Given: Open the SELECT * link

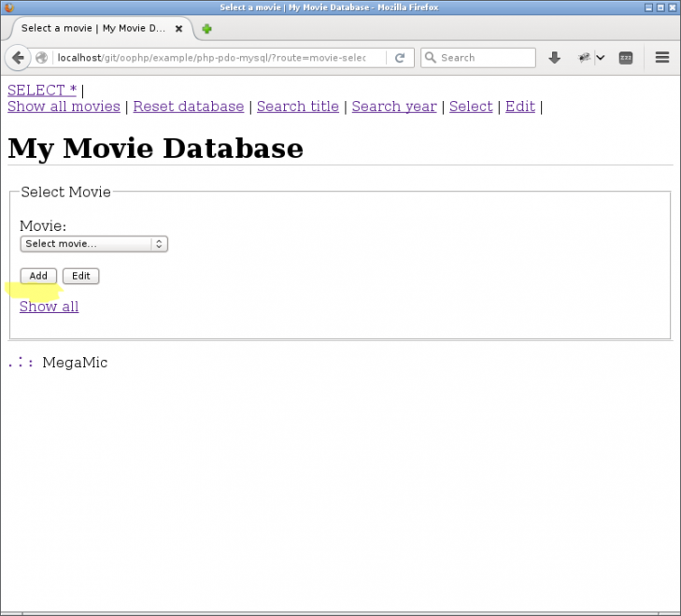Looking at the screenshot, I should 42,91.
